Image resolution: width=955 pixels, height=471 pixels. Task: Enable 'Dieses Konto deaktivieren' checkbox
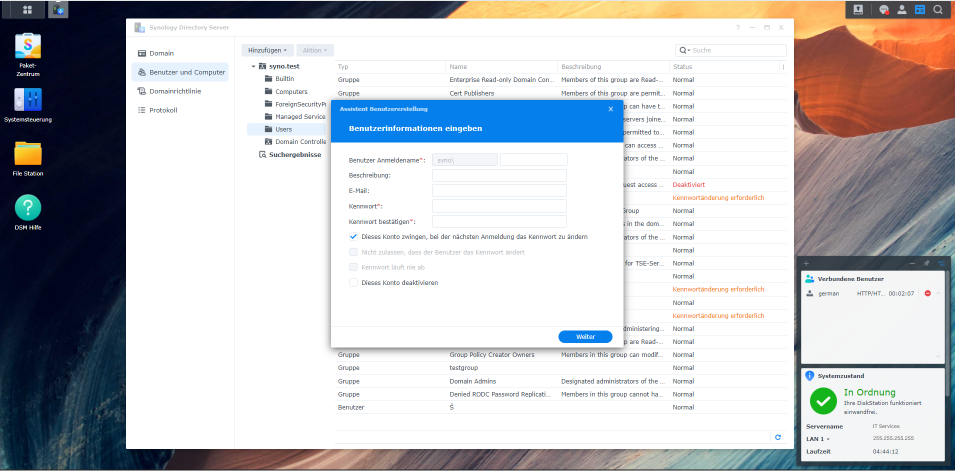click(x=354, y=283)
